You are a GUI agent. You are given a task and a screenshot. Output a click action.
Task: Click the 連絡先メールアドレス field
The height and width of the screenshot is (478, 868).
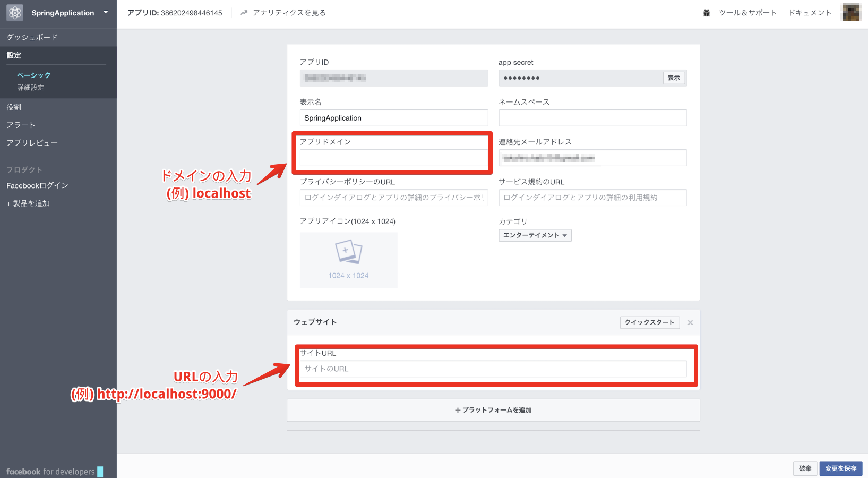(592, 158)
